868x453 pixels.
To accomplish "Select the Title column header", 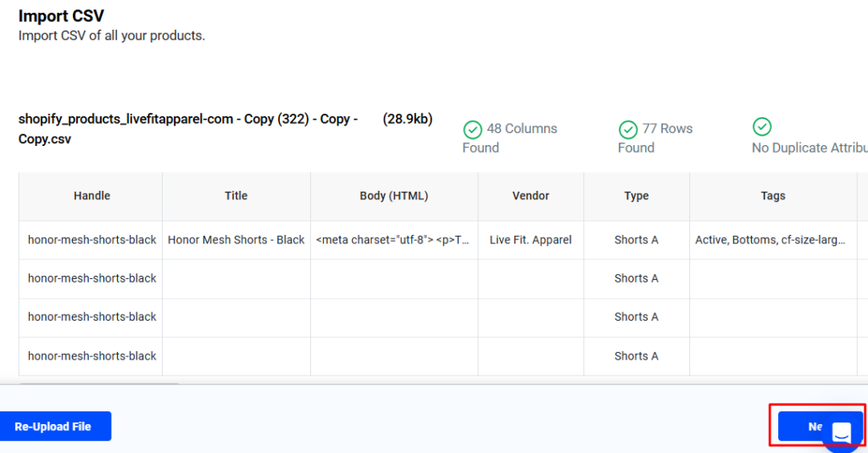I will pyautogui.click(x=236, y=196).
